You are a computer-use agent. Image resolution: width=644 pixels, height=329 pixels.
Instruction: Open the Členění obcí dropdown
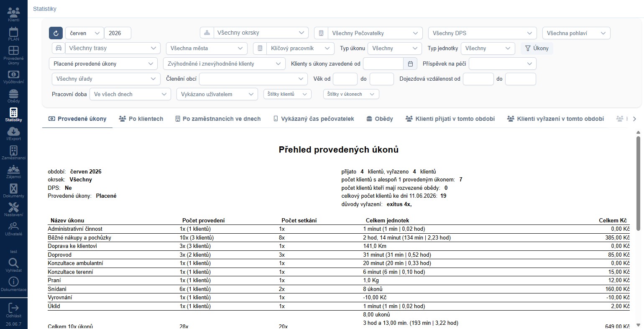[253, 79]
